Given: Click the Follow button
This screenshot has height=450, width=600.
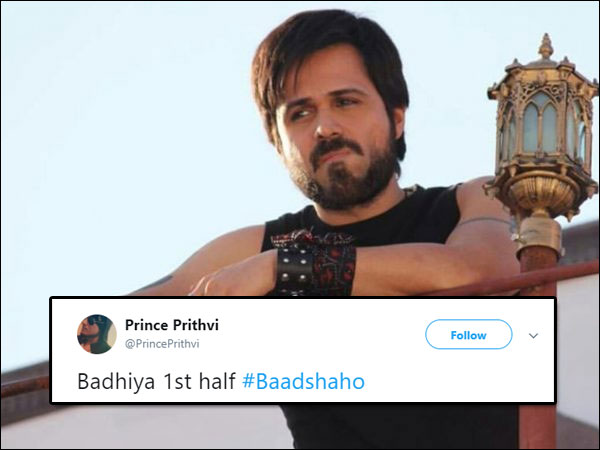Looking at the screenshot, I should [468, 334].
